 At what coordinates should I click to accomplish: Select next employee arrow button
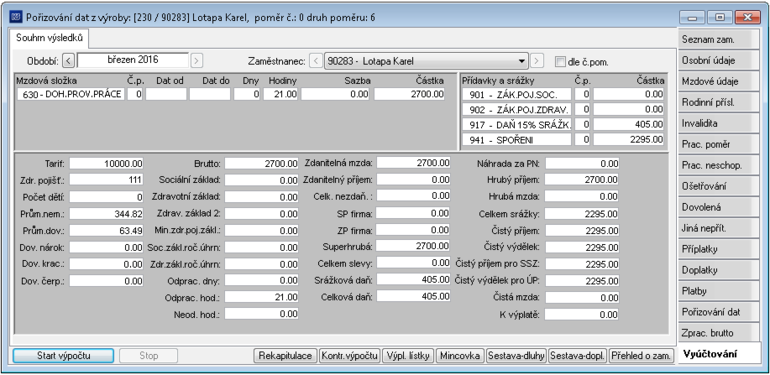pos(537,61)
